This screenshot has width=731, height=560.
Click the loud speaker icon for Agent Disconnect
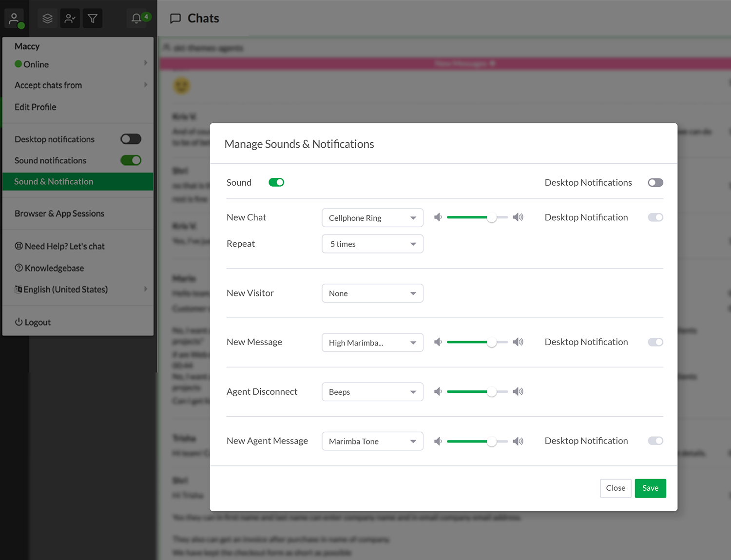pos(518,391)
